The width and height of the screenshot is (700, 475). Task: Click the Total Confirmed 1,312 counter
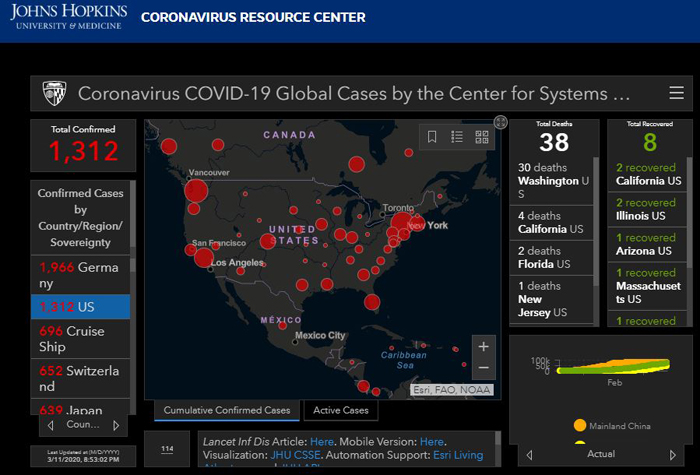[83, 145]
